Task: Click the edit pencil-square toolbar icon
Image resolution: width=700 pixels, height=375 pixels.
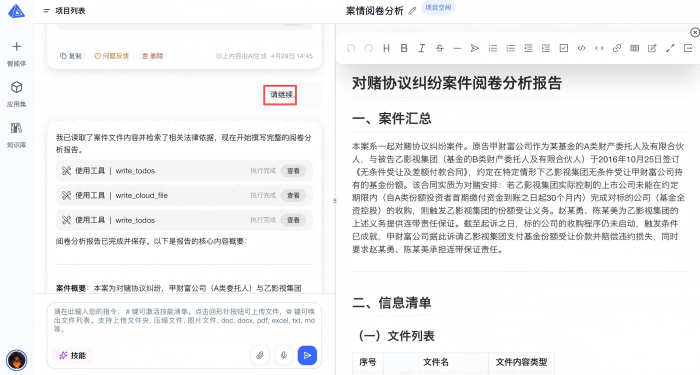Action: (652, 48)
